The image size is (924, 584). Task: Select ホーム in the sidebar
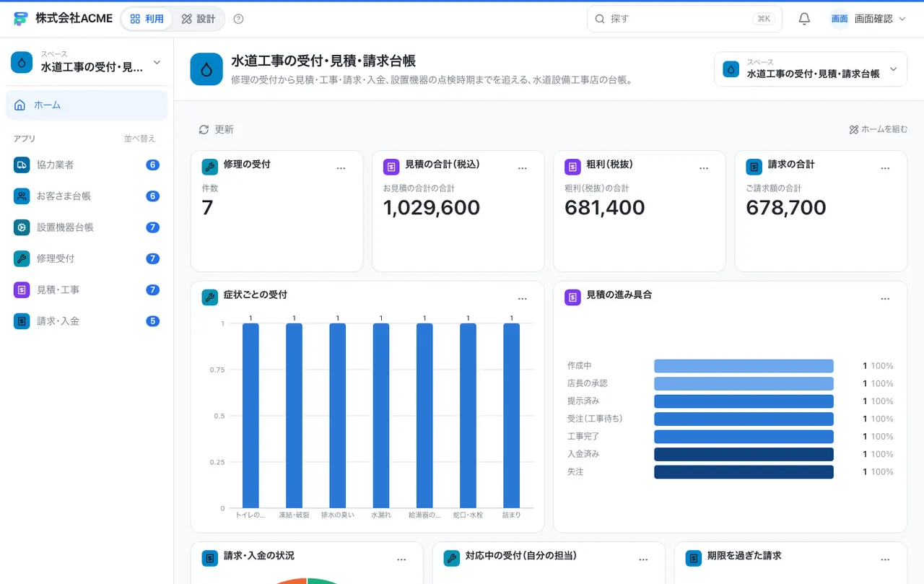(x=87, y=105)
